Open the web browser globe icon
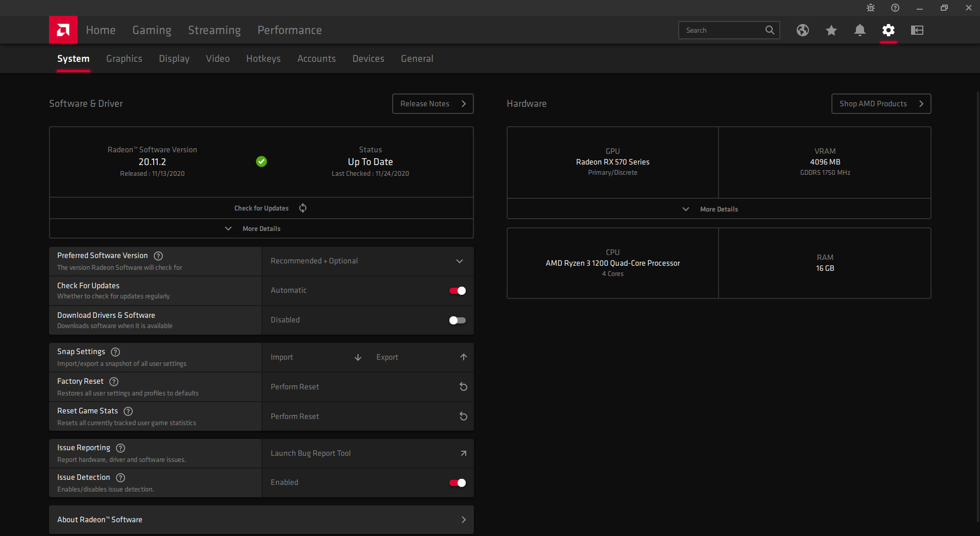The image size is (980, 536). point(803,30)
